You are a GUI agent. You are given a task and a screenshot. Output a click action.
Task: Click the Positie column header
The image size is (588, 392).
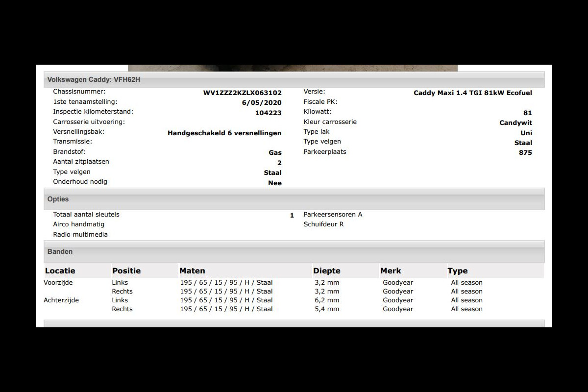coord(126,271)
